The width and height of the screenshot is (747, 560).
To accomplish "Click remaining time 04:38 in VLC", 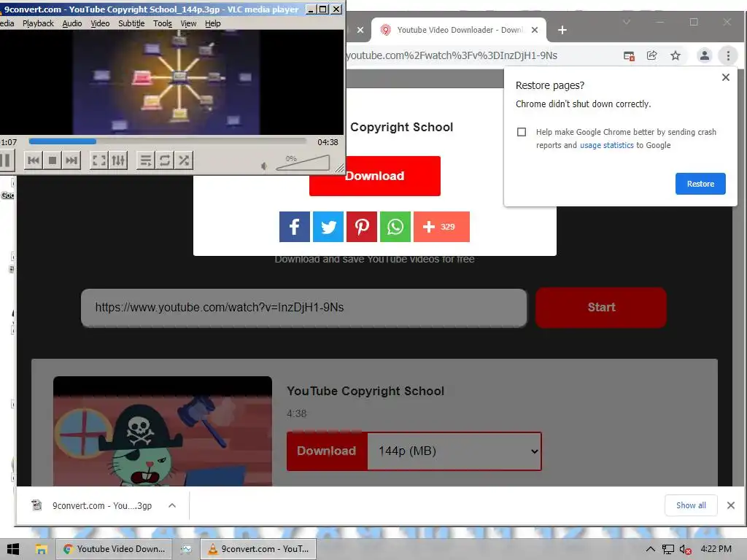I will click(328, 142).
